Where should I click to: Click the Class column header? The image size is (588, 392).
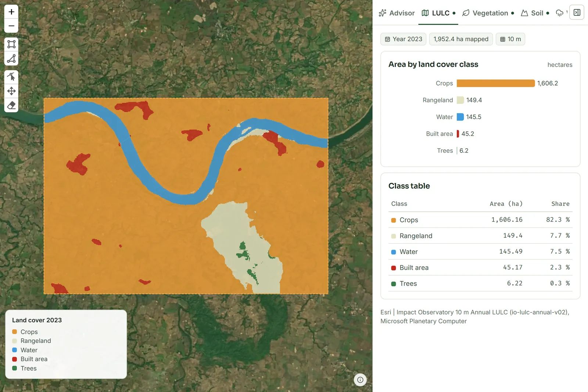[x=399, y=204]
